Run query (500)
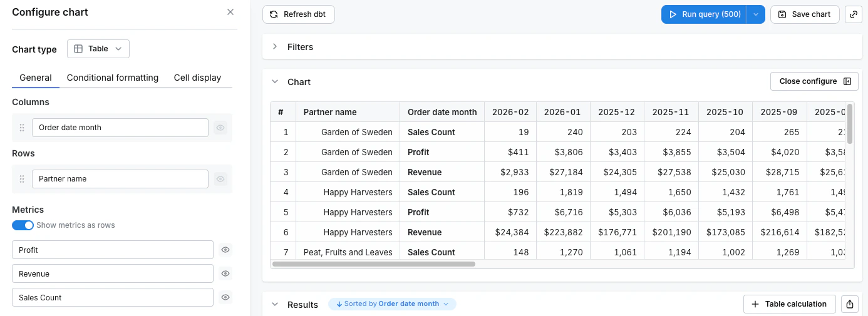868x316 pixels. [704, 14]
